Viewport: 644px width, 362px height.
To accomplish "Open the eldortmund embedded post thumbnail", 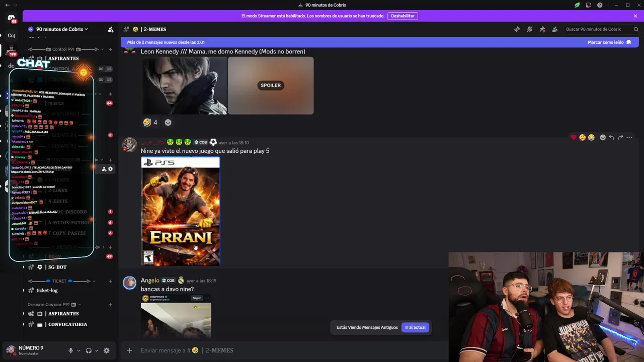I will pos(176,315).
